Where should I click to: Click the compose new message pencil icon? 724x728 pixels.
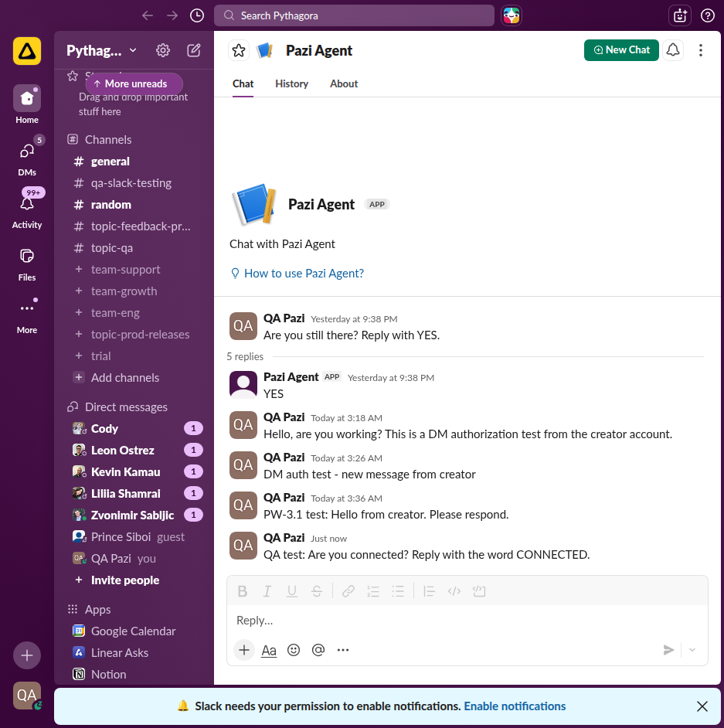193,49
